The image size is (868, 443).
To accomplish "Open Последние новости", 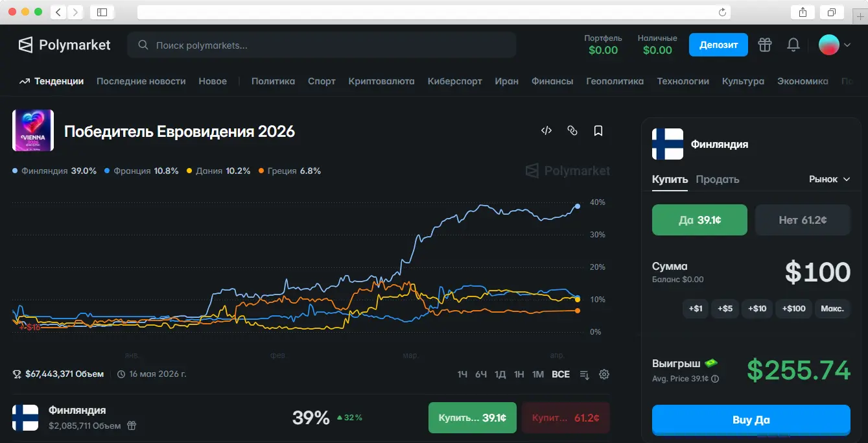I will (x=141, y=81).
